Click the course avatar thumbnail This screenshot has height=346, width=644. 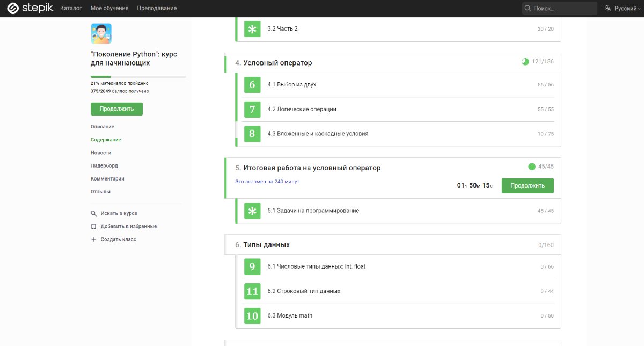101,33
